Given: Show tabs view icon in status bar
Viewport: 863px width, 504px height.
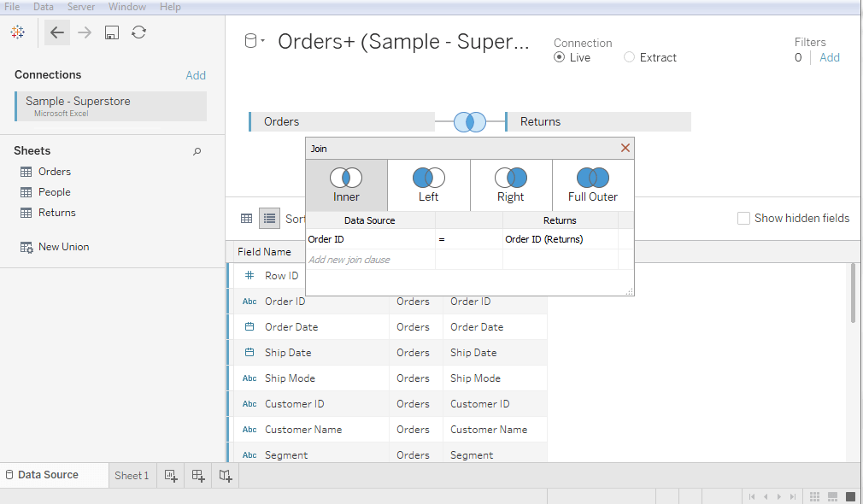Looking at the screenshot, I should point(850,496).
